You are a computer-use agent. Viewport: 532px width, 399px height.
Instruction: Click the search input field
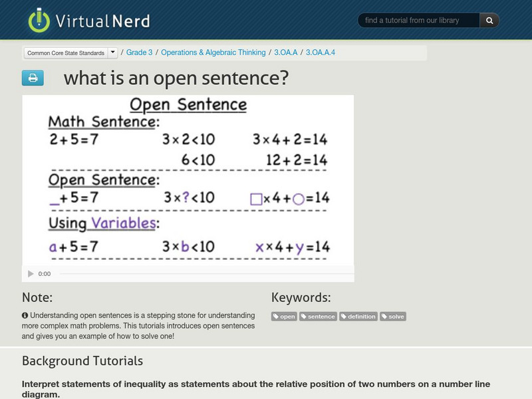click(x=419, y=19)
